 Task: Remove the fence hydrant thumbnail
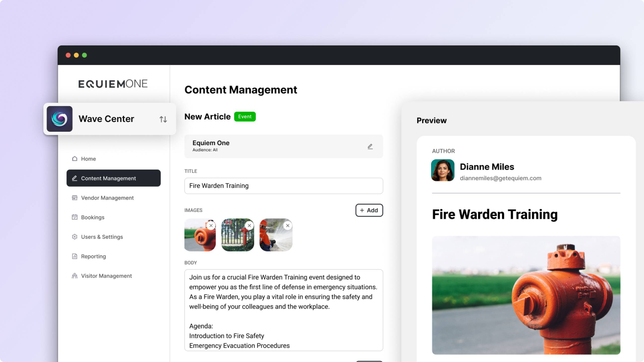tap(249, 225)
